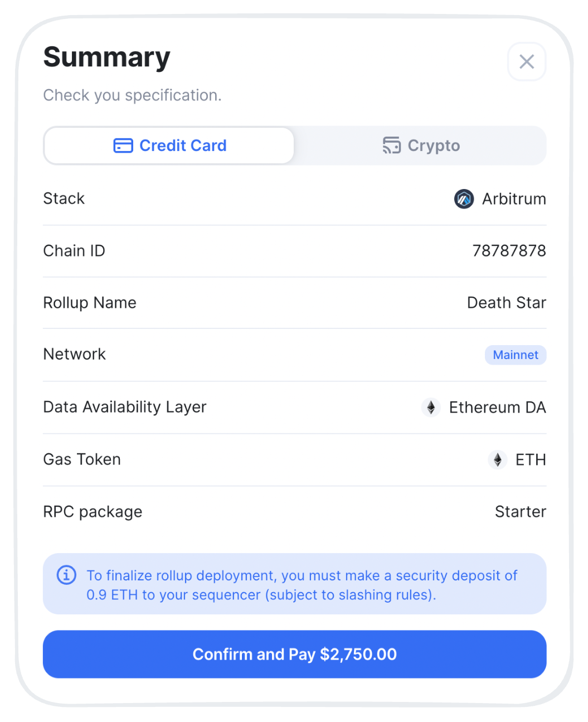Click the credit card icon in tab
Image resolution: width=588 pixels, height=722 pixels.
click(123, 146)
